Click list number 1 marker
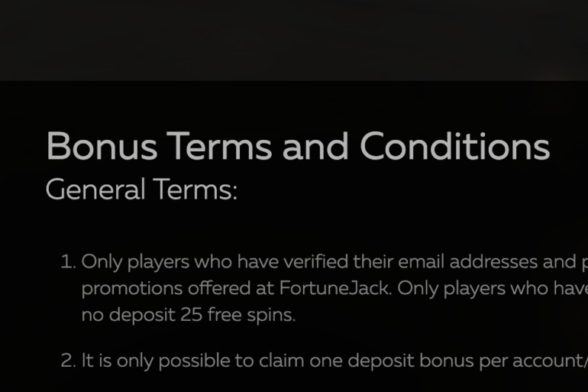This screenshot has width=588, height=392. point(68,263)
